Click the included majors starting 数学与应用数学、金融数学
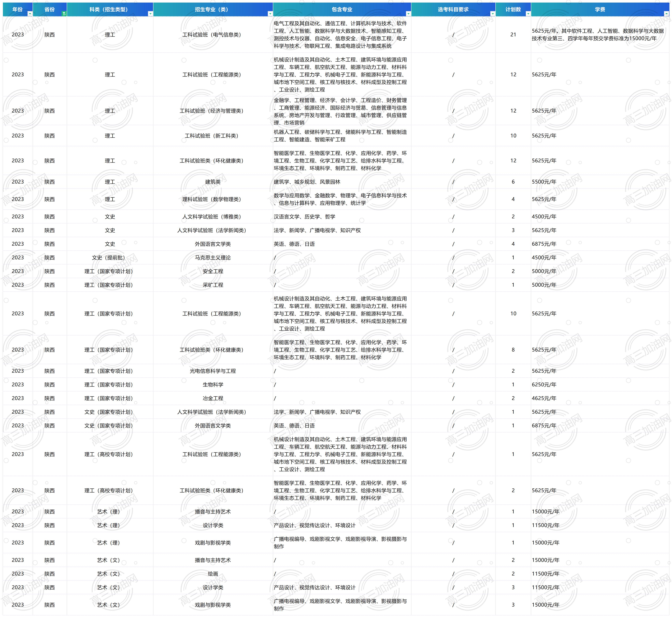Image resolution: width=672 pixels, height=618 pixels. 342,199
